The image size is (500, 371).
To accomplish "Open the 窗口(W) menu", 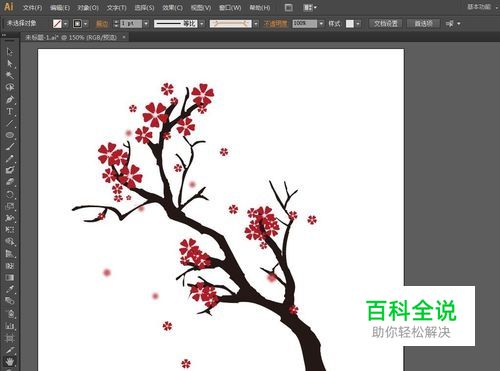I will point(230,7).
